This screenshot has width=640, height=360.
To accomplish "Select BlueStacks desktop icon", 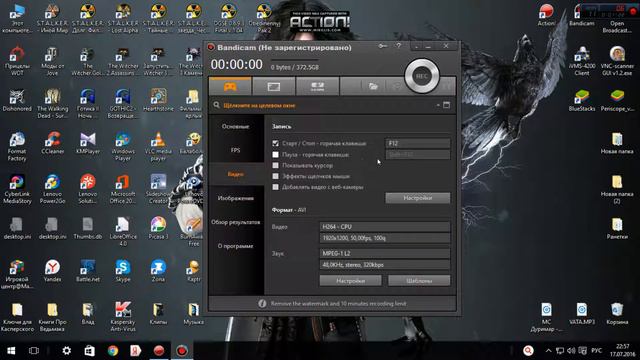I will (582, 100).
